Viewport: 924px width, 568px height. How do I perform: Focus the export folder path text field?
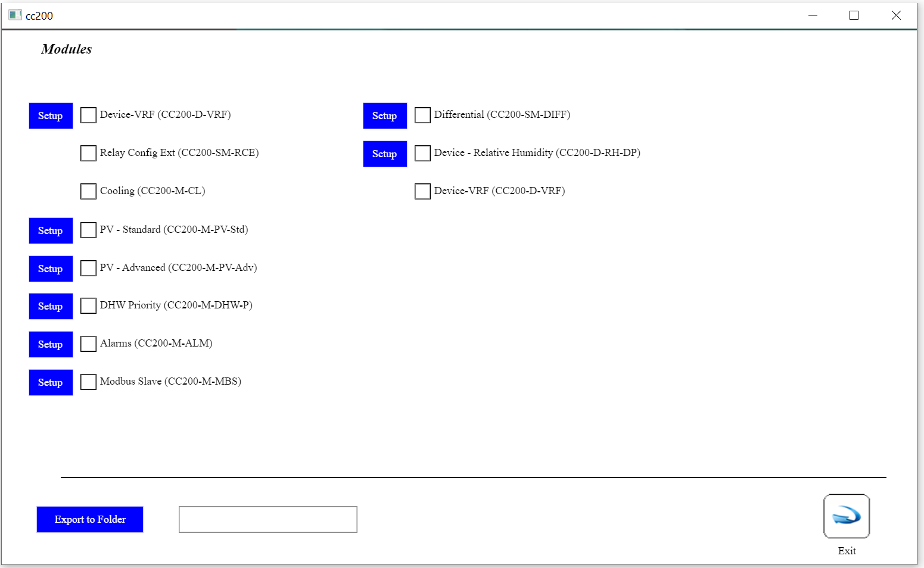[267, 519]
